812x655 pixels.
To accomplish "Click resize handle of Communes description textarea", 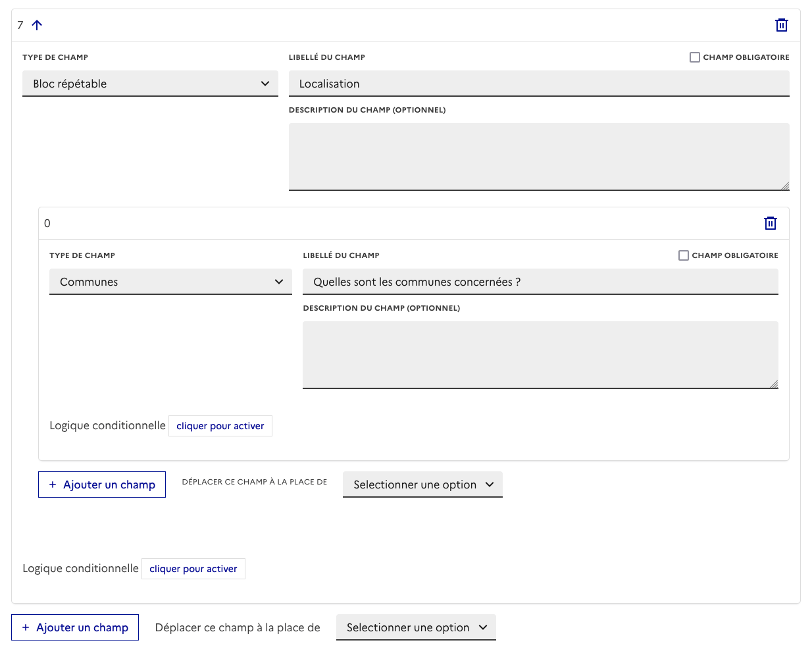I will (x=774, y=384).
